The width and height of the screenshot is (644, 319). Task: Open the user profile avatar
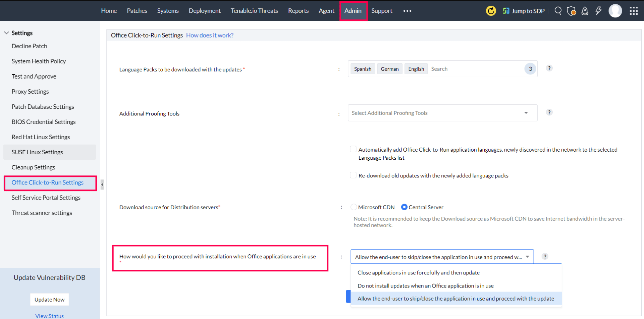[x=615, y=11]
